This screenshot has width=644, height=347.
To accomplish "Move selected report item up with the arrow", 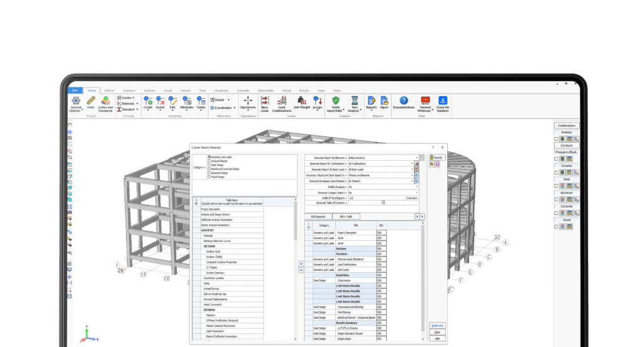I will (x=418, y=216).
